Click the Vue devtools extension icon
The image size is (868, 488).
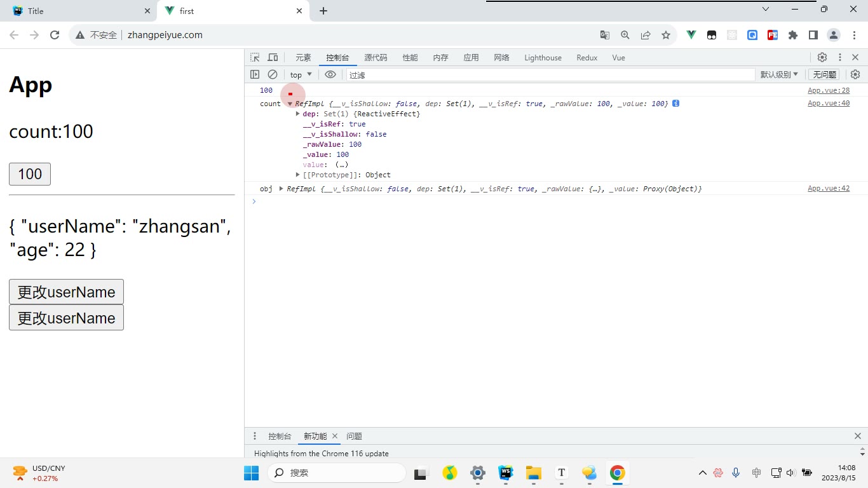click(691, 35)
